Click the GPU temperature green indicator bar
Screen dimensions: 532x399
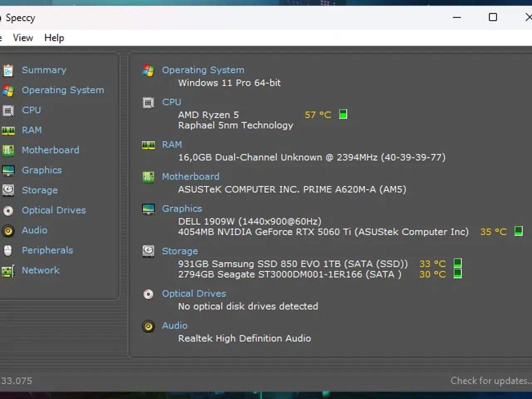(518, 232)
